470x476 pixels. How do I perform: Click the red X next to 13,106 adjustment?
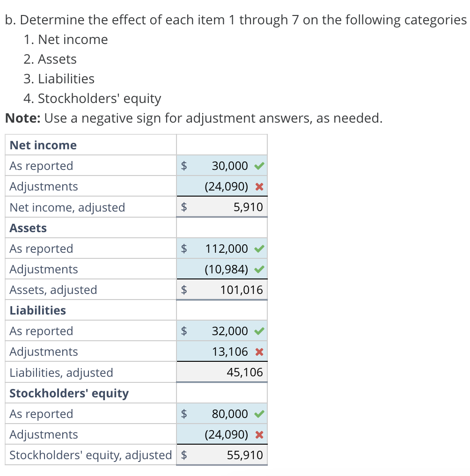pos(260,352)
